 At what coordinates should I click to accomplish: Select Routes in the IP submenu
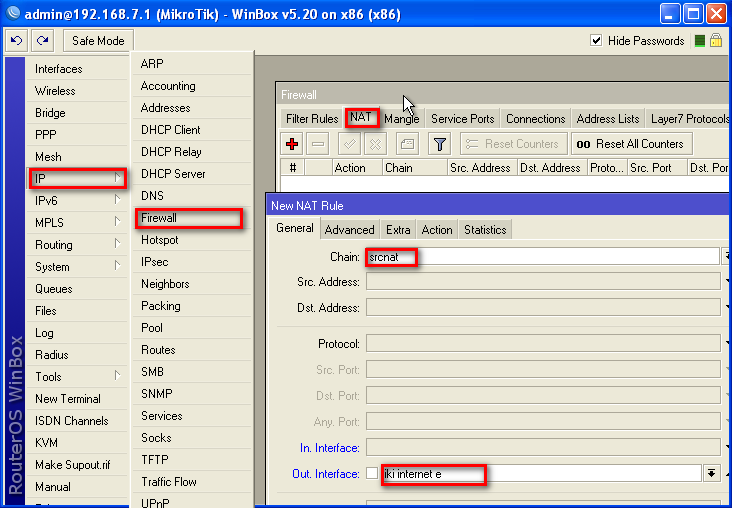(x=192, y=350)
